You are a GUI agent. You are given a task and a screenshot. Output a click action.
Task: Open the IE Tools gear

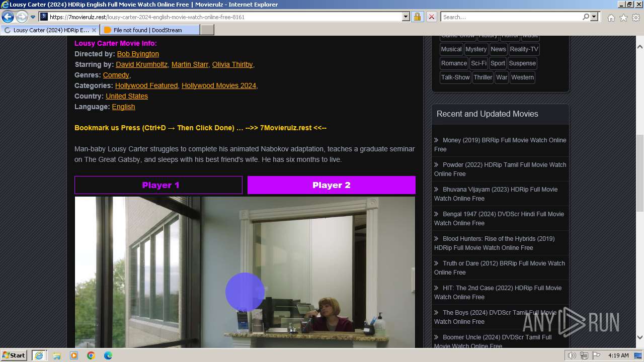[x=636, y=18]
